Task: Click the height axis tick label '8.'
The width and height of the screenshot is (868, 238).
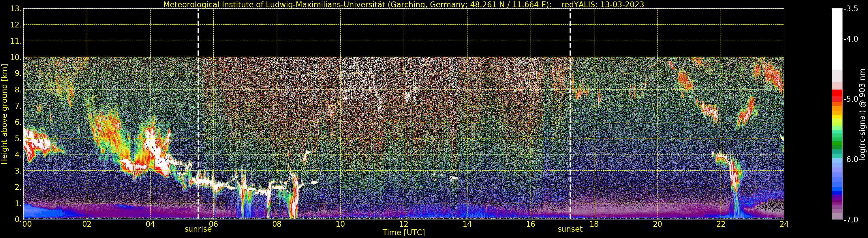Action: pos(18,90)
